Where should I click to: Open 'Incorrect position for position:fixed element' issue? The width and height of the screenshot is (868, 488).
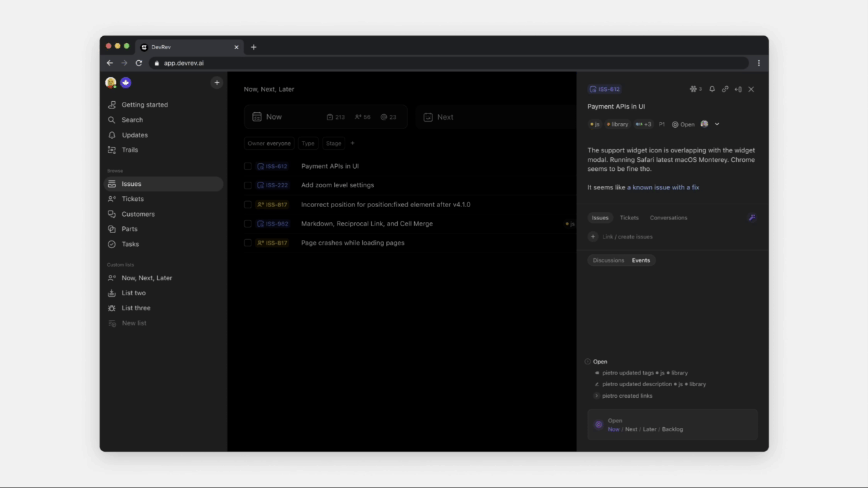pos(385,204)
